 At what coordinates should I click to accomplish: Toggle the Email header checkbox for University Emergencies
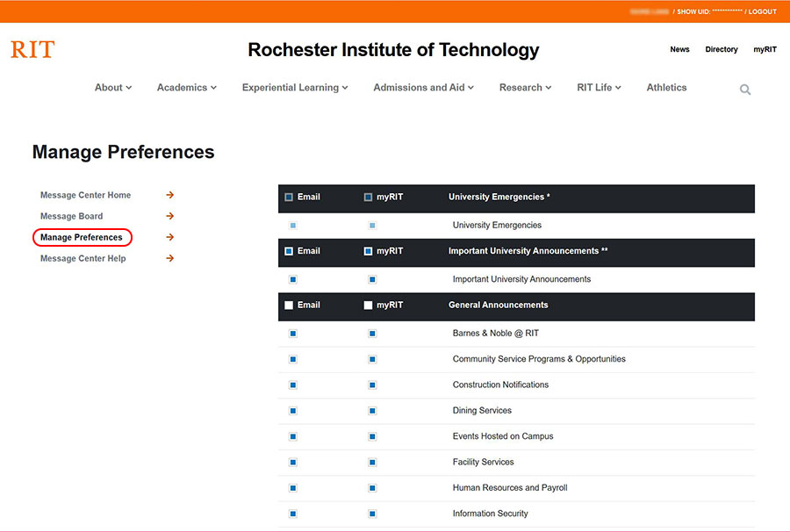point(289,197)
